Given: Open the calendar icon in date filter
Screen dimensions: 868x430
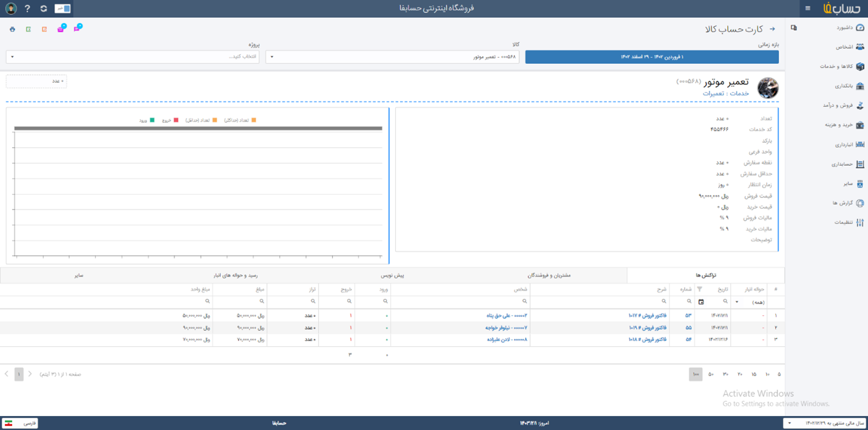Looking at the screenshot, I should 701,302.
